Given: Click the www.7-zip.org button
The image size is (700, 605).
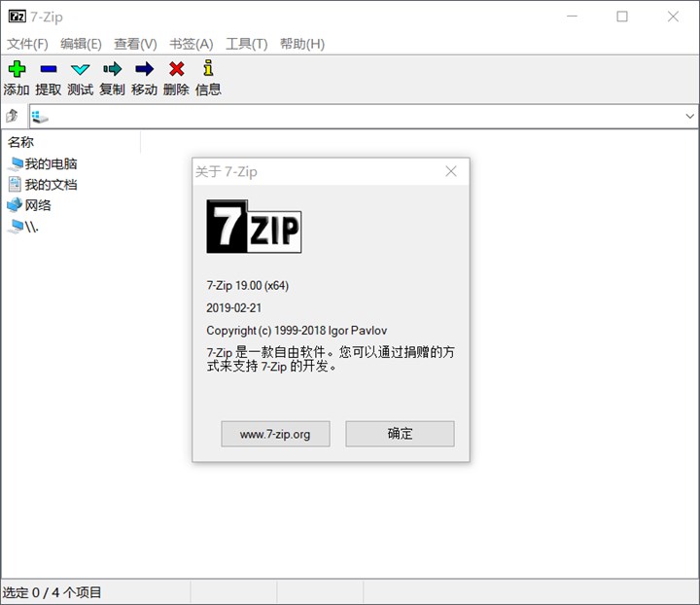Looking at the screenshot, I should pyautogui.click(x=275, y=434).
